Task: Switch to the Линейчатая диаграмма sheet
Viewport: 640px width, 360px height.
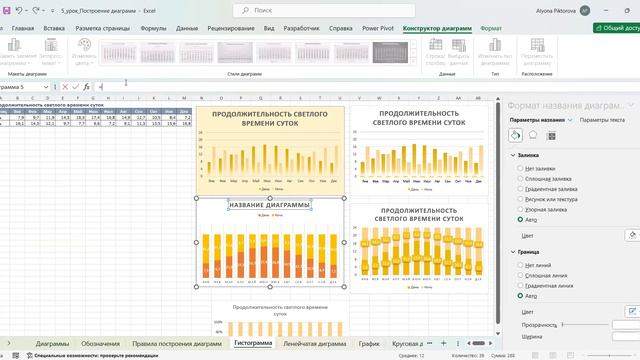Action: pos(315,344)
